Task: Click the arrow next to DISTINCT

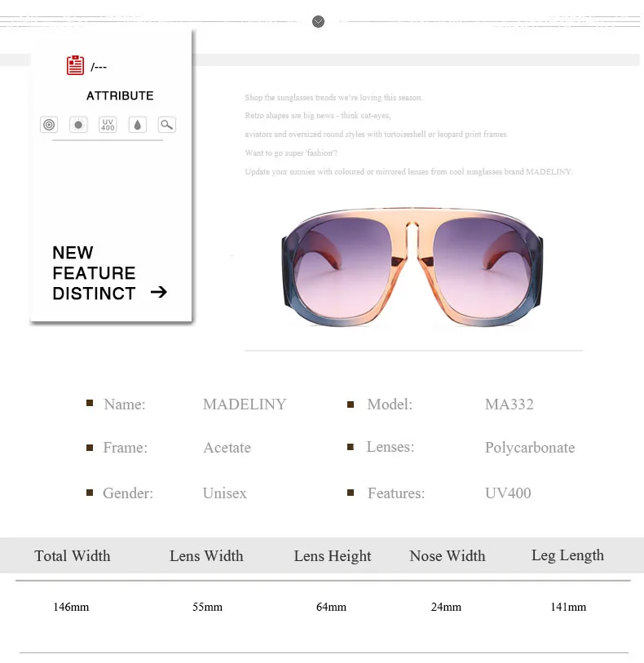Action: click(159, 292)
